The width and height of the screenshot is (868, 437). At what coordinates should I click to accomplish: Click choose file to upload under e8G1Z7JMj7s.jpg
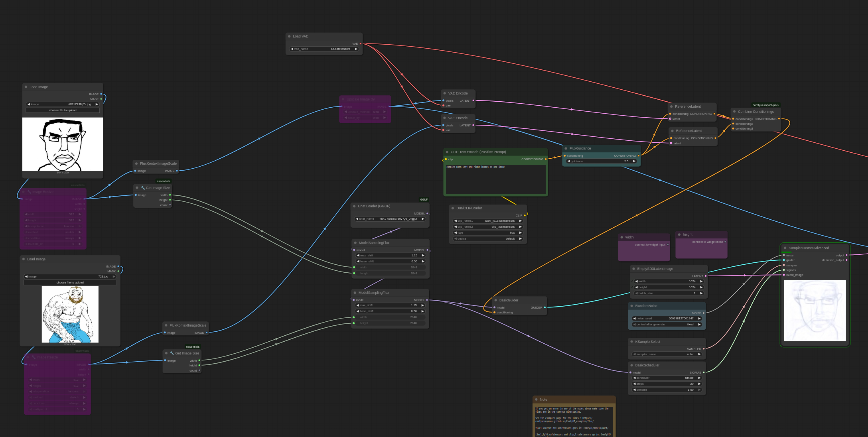(63, 110)
